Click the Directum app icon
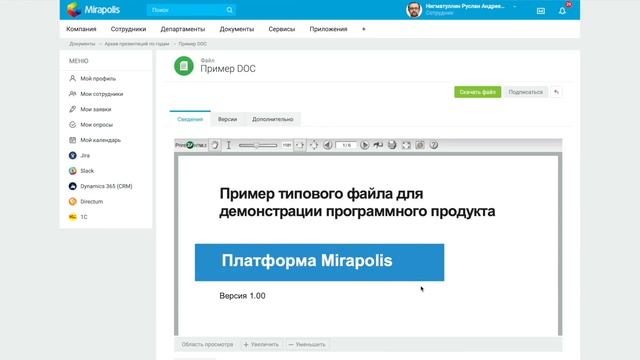 (73, 202)
